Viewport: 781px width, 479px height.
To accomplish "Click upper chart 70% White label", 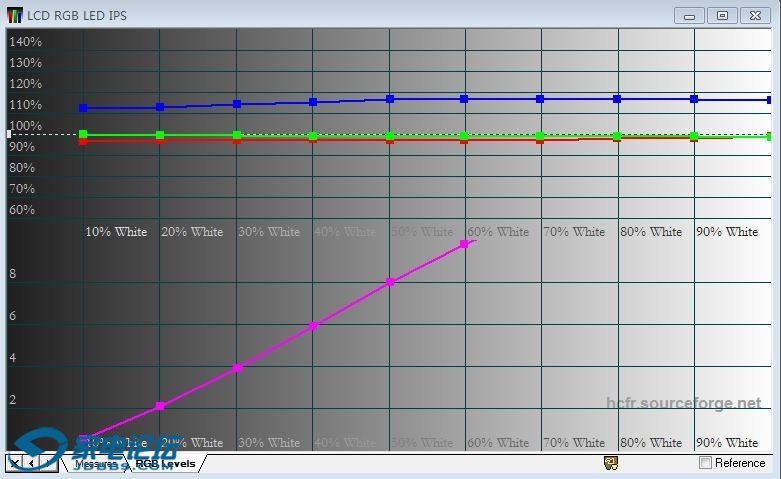I will 574,232.
